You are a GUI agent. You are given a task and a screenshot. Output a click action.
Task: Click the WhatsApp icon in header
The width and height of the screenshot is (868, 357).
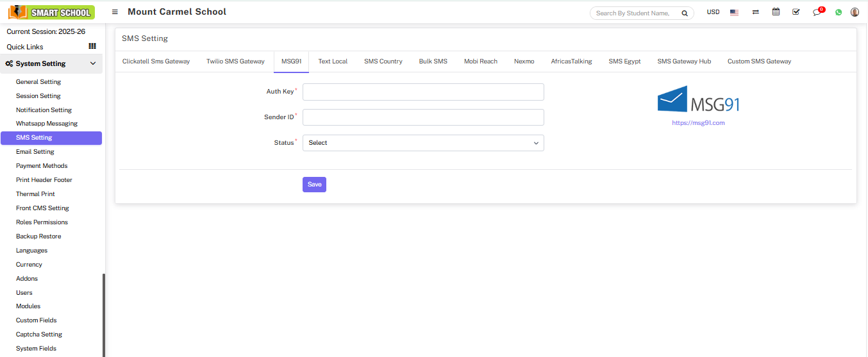(839, 12)
